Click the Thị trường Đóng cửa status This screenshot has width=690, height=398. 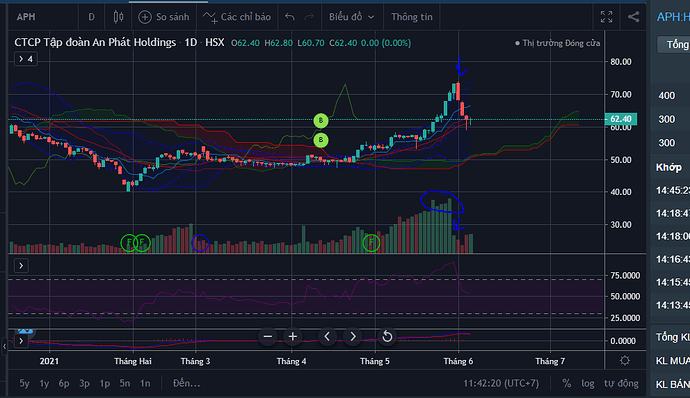558,43
